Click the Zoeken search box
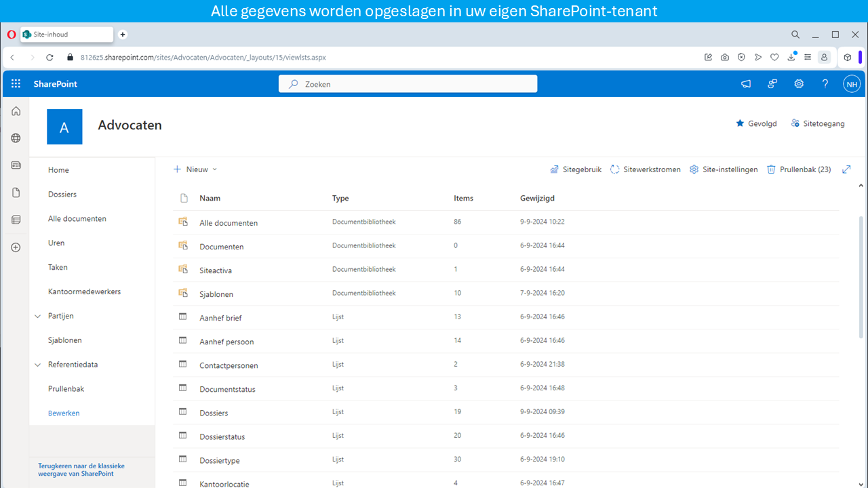This screenshot has height=488, width=868. pos(408,84)
